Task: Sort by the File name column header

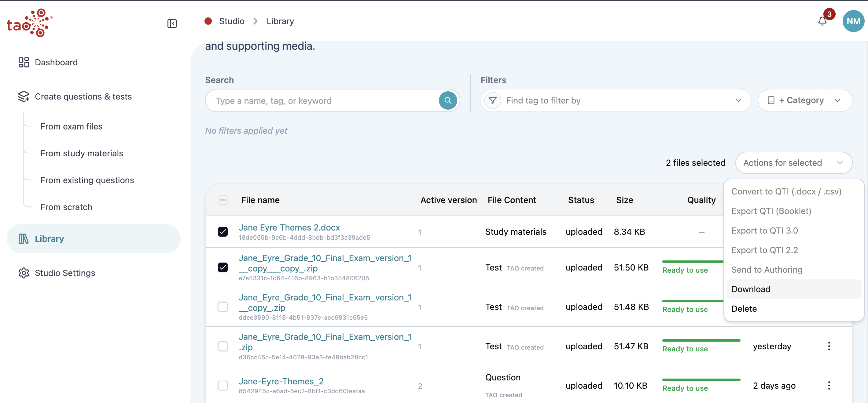Action: [x=260, y=200]
